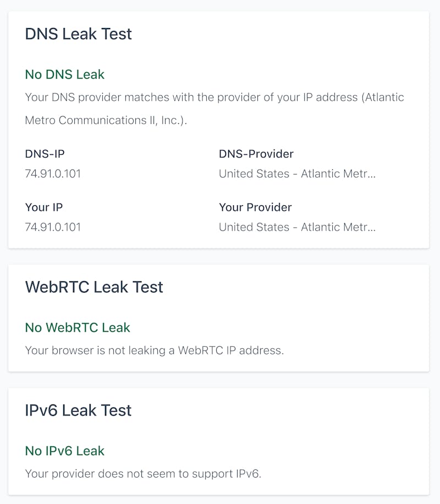Screen dimensions: 440x504
Task: Select the Your IP address value
Action: click(53, 227)
